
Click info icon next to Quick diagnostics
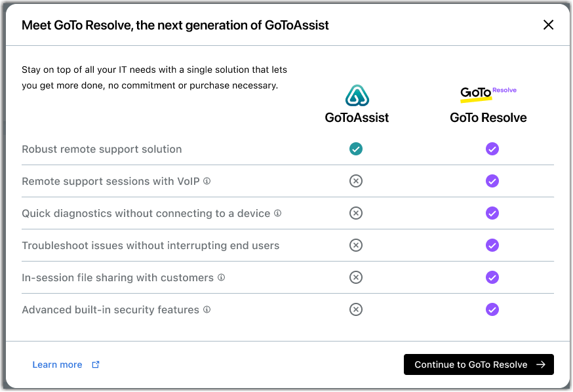click(277, 213)
